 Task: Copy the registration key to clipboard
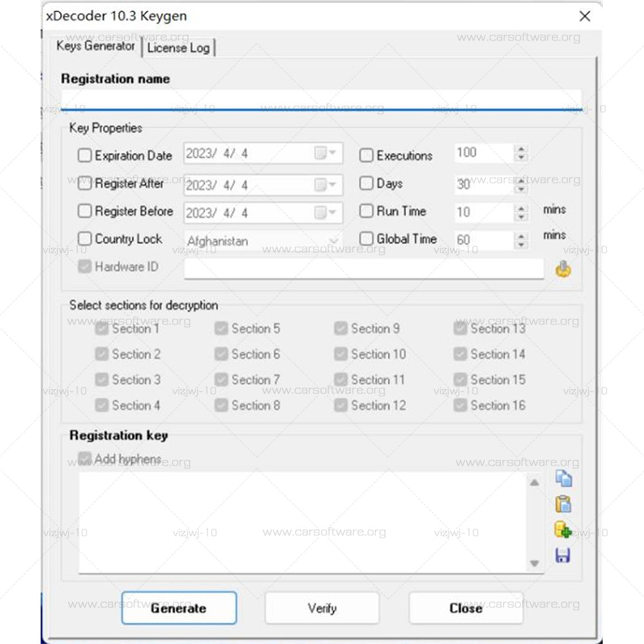(563, 478)
